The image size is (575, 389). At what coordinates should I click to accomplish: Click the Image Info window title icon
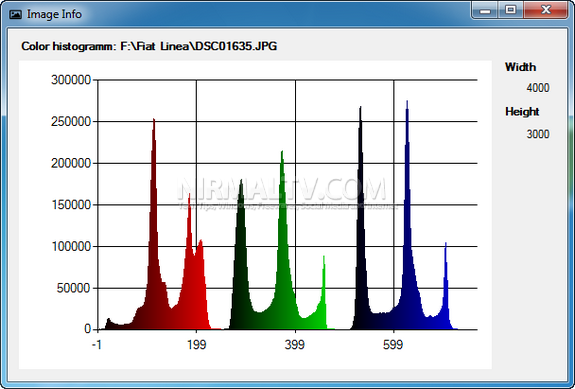coord(15,14)
